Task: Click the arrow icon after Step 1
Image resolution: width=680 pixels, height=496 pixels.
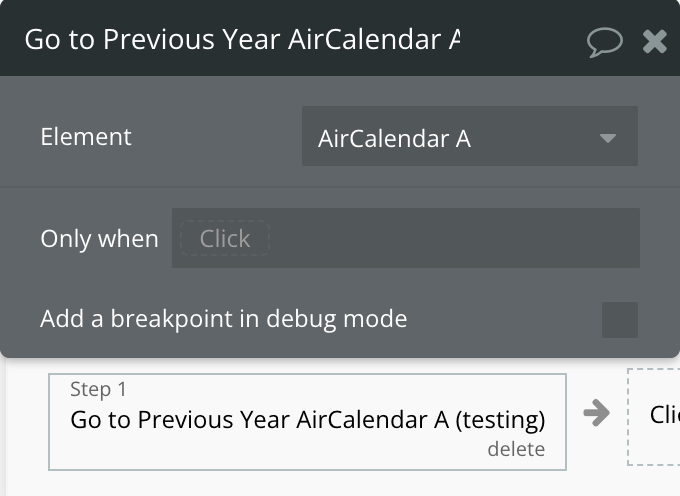Action: pyautogui.click(x=596, y=413)
